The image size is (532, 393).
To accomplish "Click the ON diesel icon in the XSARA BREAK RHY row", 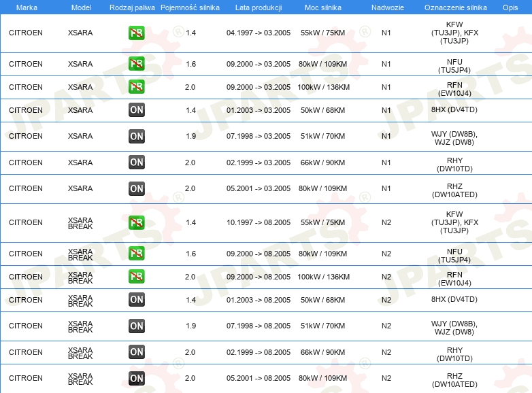I will [136, 352].
